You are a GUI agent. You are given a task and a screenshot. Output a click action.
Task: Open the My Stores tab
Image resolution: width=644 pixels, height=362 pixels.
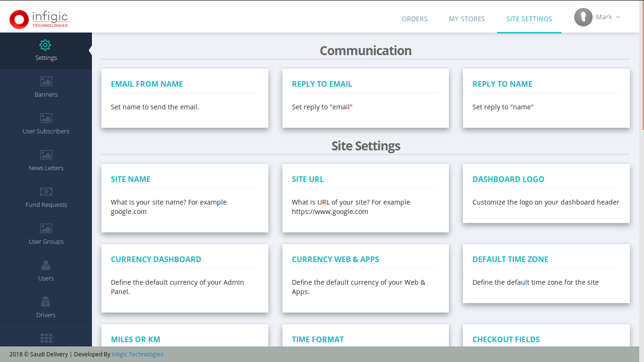click(467, 19)
